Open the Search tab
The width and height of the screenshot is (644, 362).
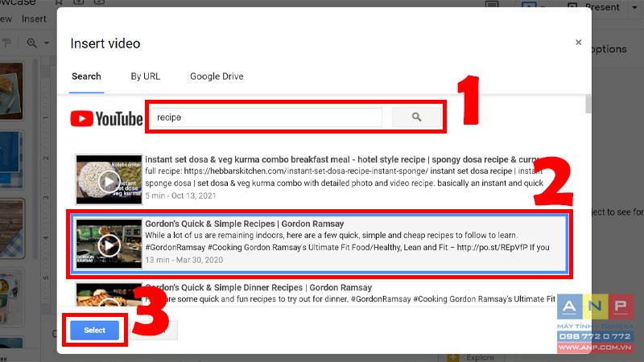[x=86, y=76]
